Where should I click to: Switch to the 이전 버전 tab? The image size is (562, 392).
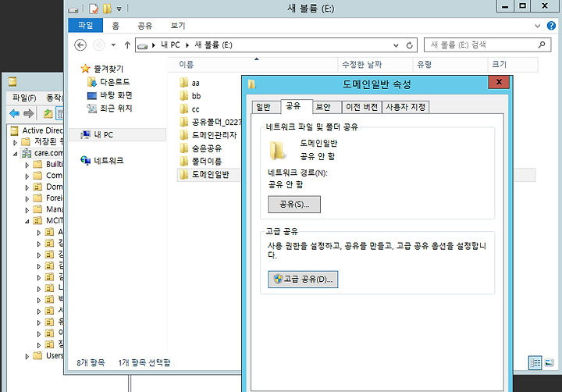click(361, 107)
